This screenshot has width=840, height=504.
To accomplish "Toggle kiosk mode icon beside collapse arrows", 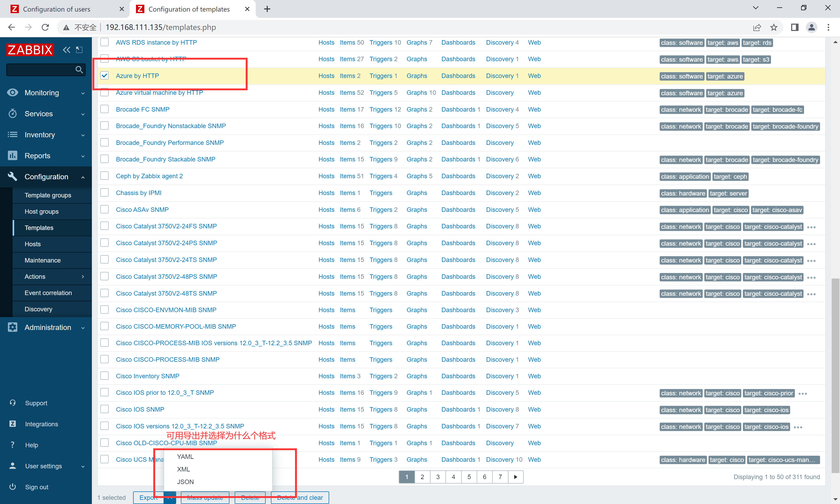I will point(79,50).
